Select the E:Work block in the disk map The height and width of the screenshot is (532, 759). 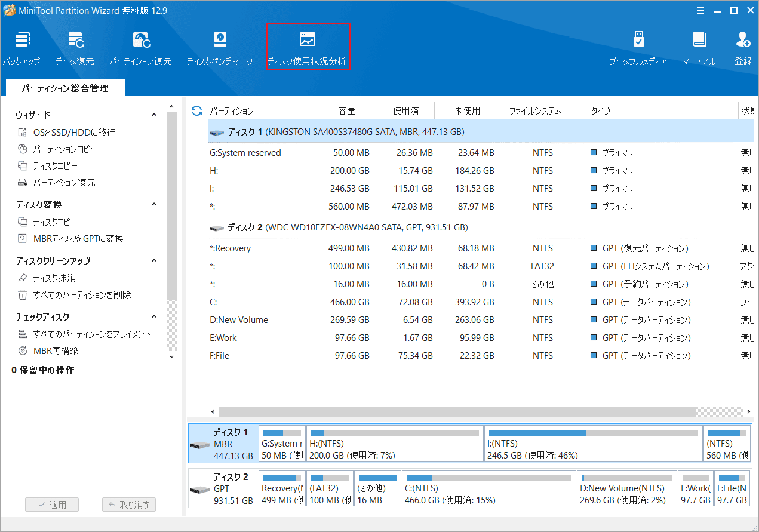point(695,488)
